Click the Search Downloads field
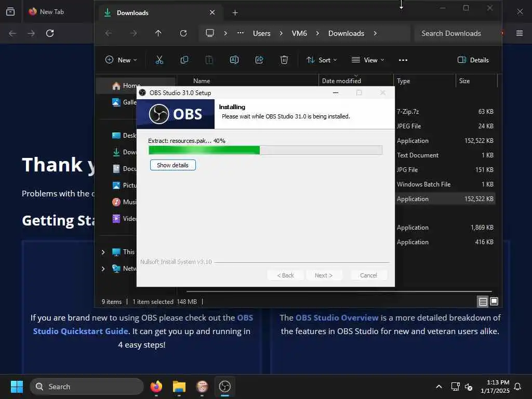The height and width of the screenshot is (399, 532). click(x=456, y=33)
